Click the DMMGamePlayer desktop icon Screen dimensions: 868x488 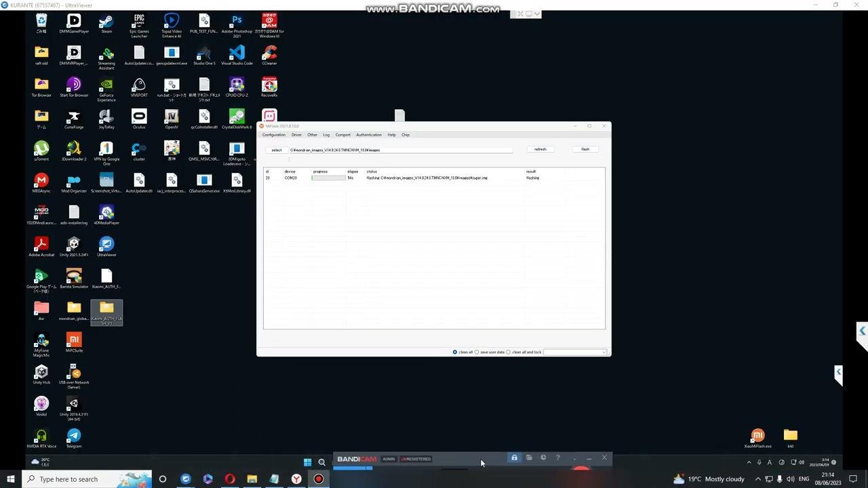[74, 24]
